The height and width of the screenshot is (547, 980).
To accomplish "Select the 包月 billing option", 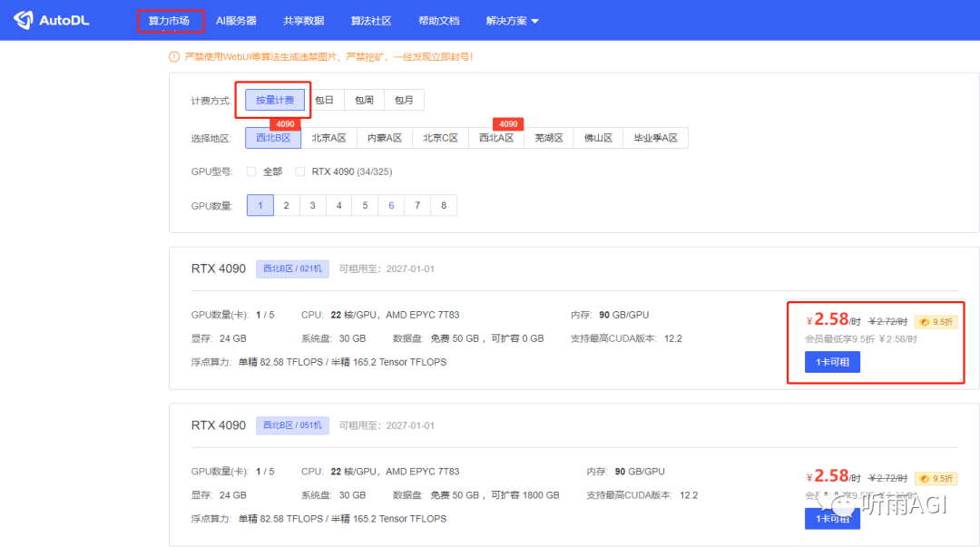I will tap(404, 100).
